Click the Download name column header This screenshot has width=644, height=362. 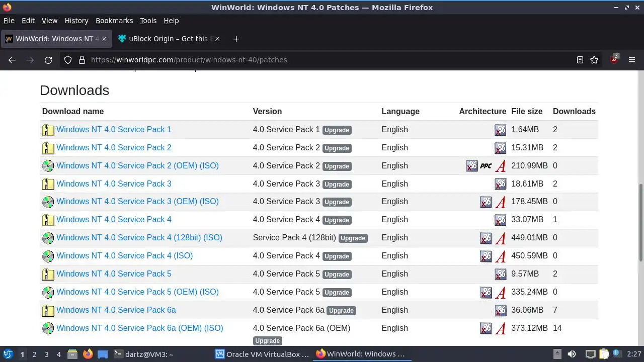[73, 111]
